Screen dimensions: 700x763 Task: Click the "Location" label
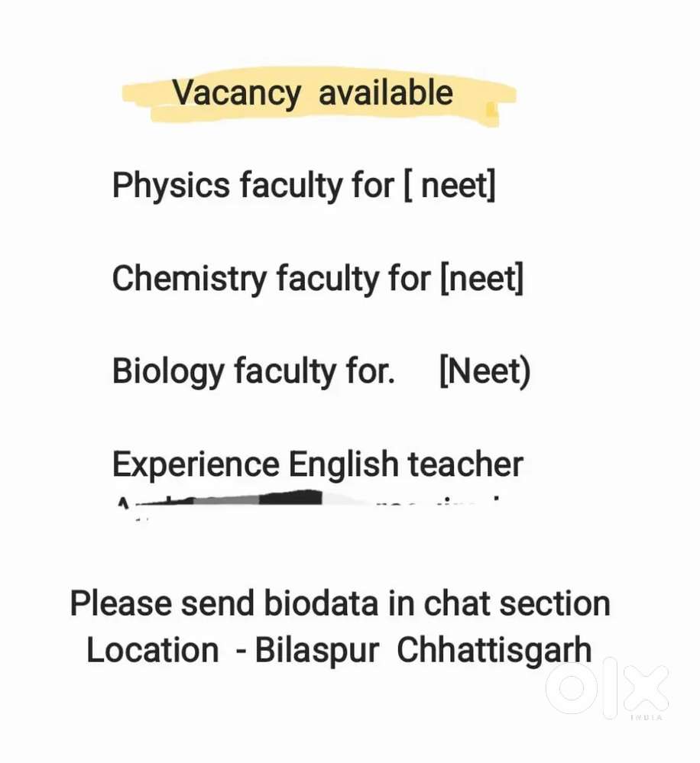[x=153, y=650]
